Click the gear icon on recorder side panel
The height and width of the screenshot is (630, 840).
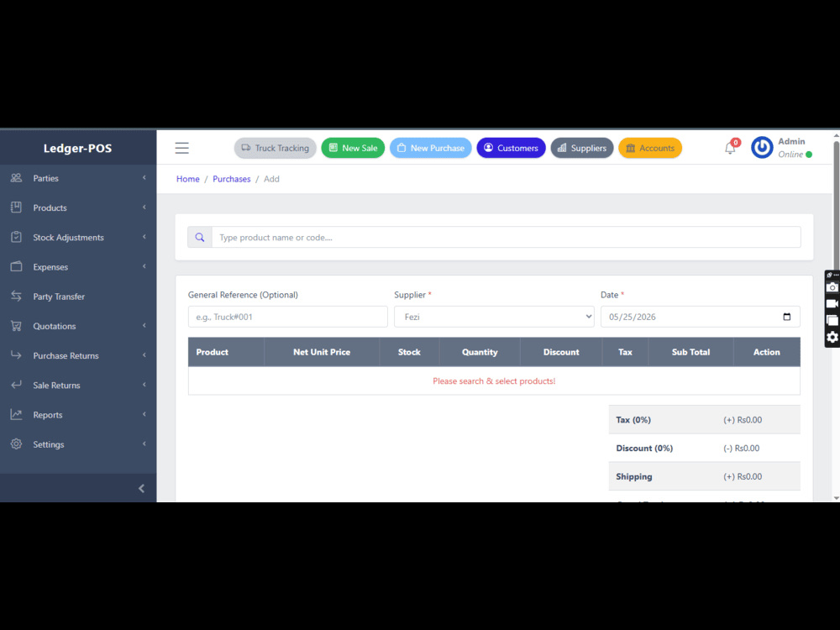pyautogui.click(x=832, y=337)
